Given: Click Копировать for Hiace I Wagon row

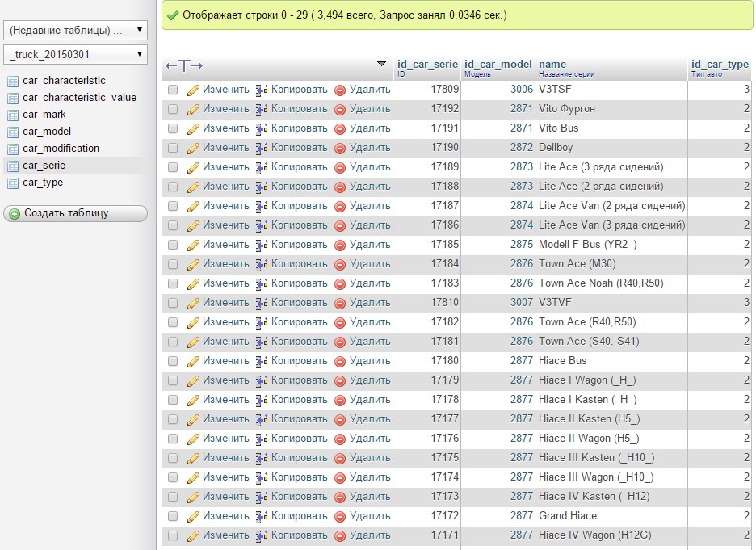Looking at the screenshot, I should pyautogui.click(x=299, y=380).
